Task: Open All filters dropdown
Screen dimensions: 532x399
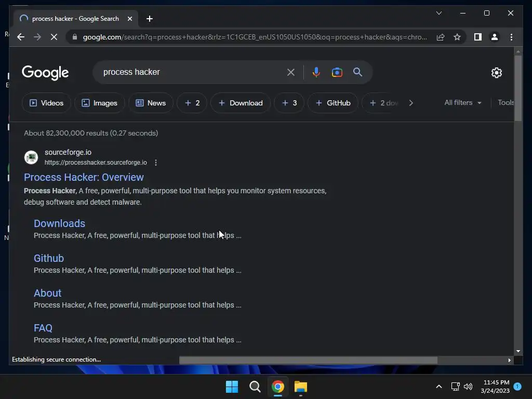Action: coord(463,102)
